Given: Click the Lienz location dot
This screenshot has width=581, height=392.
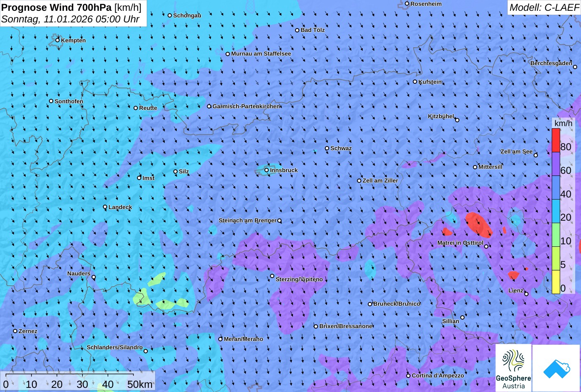Looking at the screenshot, I should 526,294.
